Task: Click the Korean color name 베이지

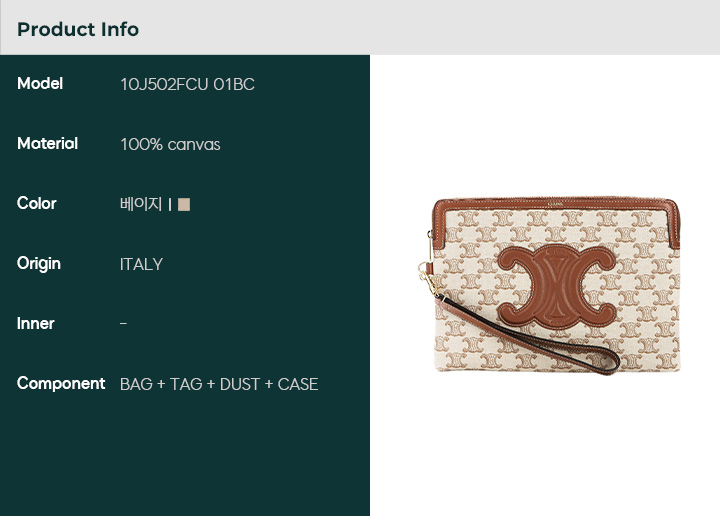Action: pos(141,204)
